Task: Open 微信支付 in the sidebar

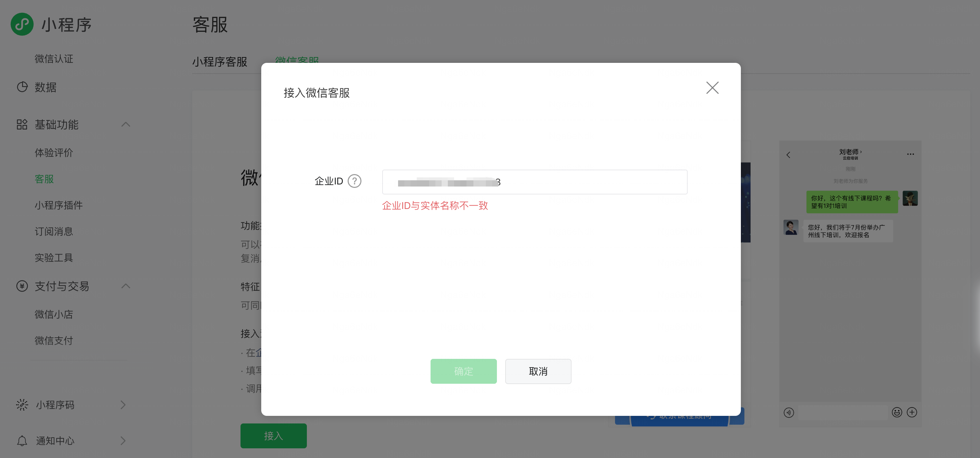Action: pyautogui.click(x=54, y=341)
